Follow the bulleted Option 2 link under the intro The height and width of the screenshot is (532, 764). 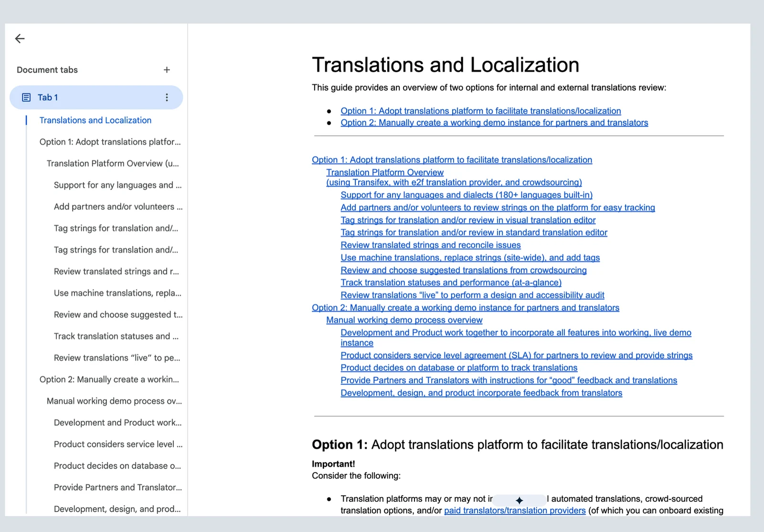point(494,123)
